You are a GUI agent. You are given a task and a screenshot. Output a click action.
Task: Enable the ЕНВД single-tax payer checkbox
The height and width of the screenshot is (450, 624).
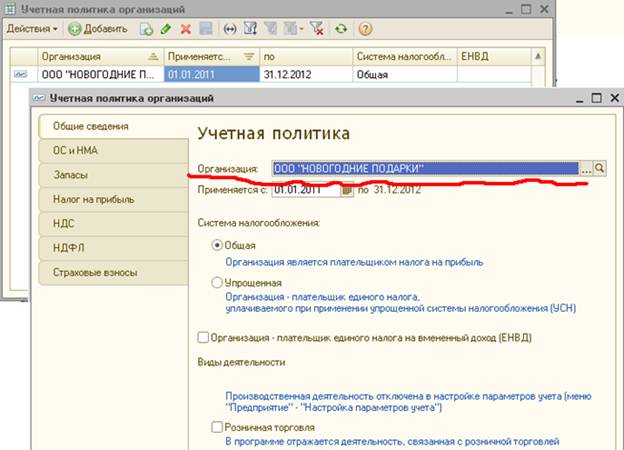205,337
